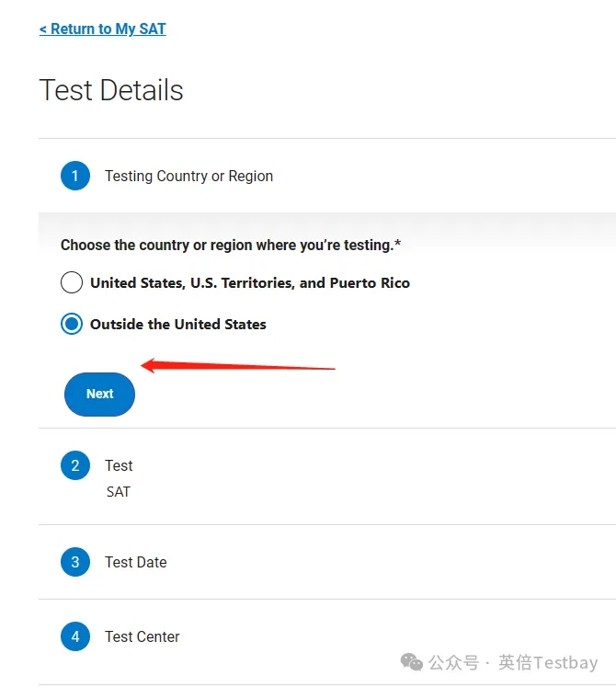The image size is (616, 687).
Task: Click the step 2 number circle icon
Action: pos(75,465)
